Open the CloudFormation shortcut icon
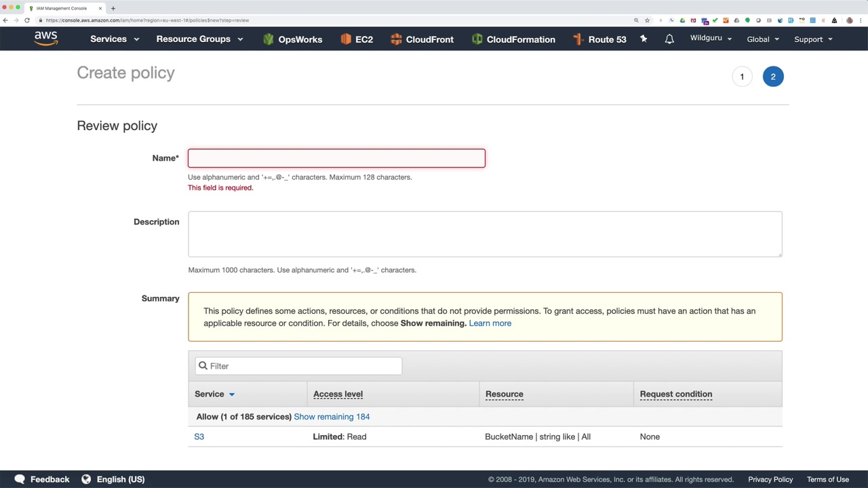The image size is (868, 488). [x=477, y=39]
